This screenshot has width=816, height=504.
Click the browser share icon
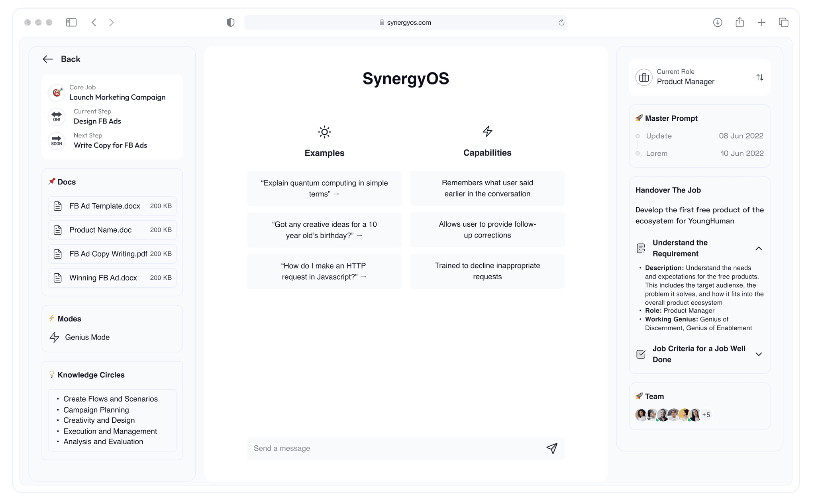coord(739,22)
